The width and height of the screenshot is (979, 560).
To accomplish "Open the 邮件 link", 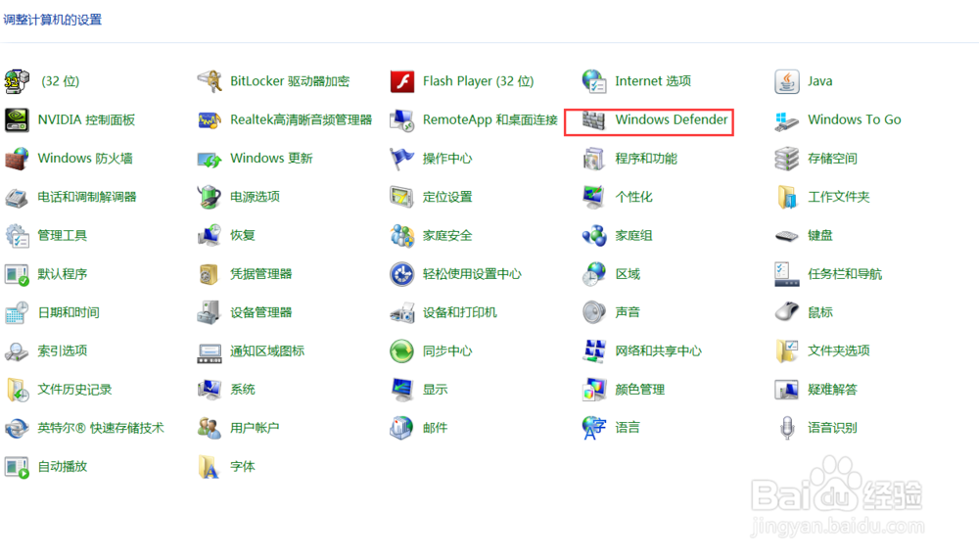I will pos(436,428).
